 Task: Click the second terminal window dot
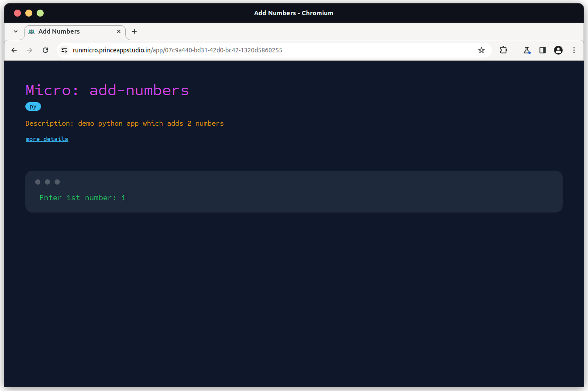(48, 182)
